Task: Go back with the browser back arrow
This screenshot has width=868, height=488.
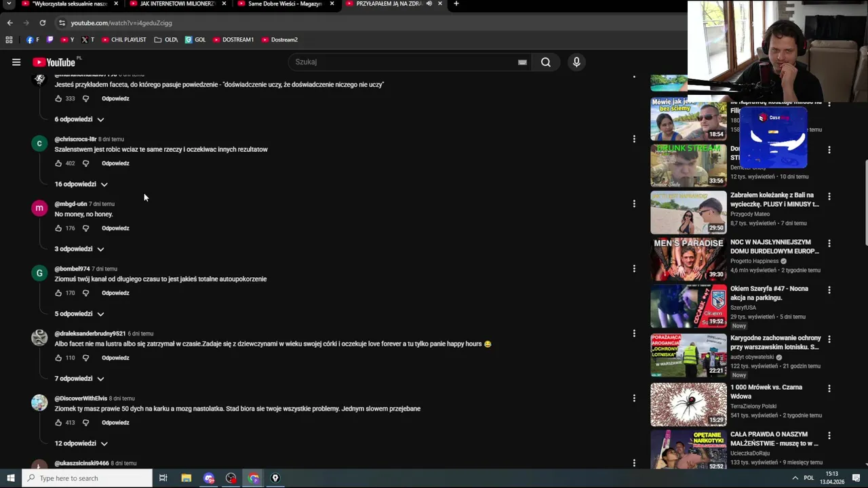Action: 9,23
